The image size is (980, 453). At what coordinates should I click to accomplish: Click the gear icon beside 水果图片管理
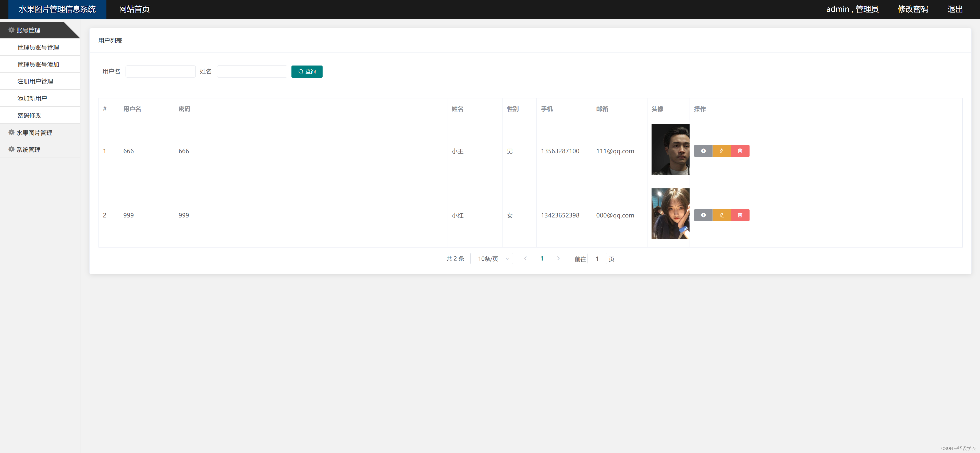pos(11,132)
